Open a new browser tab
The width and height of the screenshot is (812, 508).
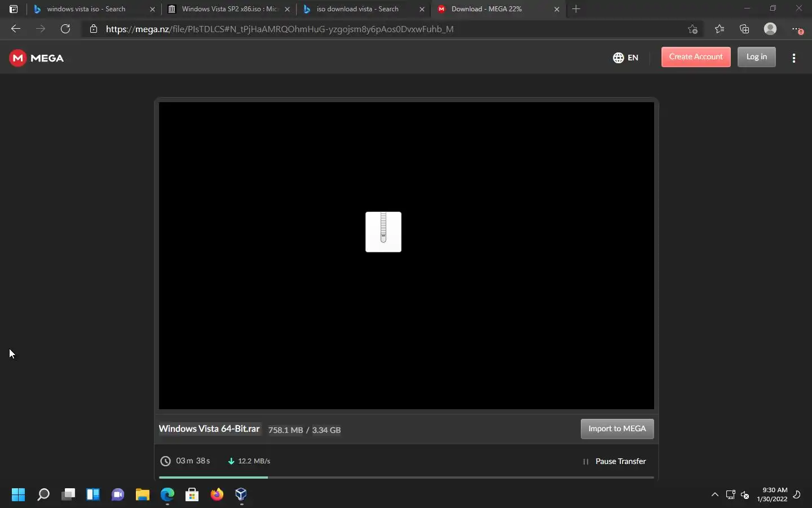click(576, 9)
